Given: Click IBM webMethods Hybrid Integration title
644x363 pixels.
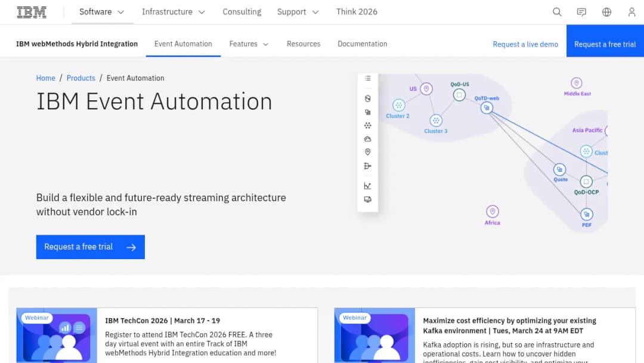Looking at the screenshot, I should pos(77,44).
